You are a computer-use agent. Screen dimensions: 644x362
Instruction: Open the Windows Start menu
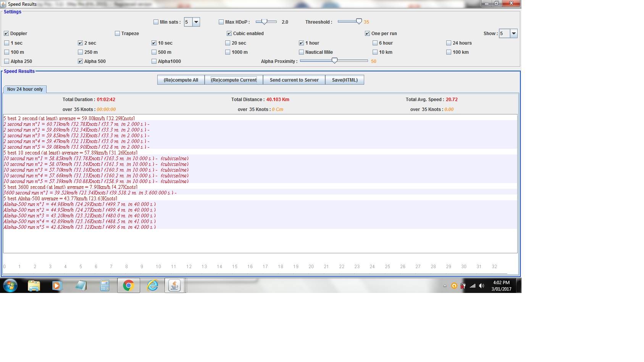click(x=10, y=285)
